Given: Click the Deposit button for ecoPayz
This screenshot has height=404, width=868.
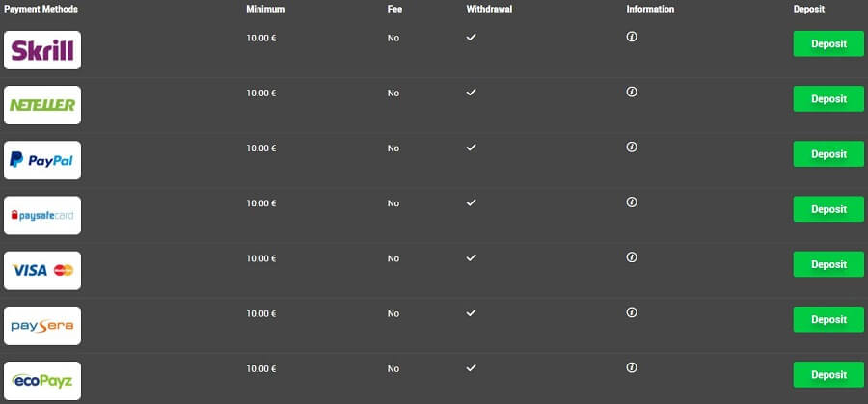Looking at the screenshot, I should (828, 375).
